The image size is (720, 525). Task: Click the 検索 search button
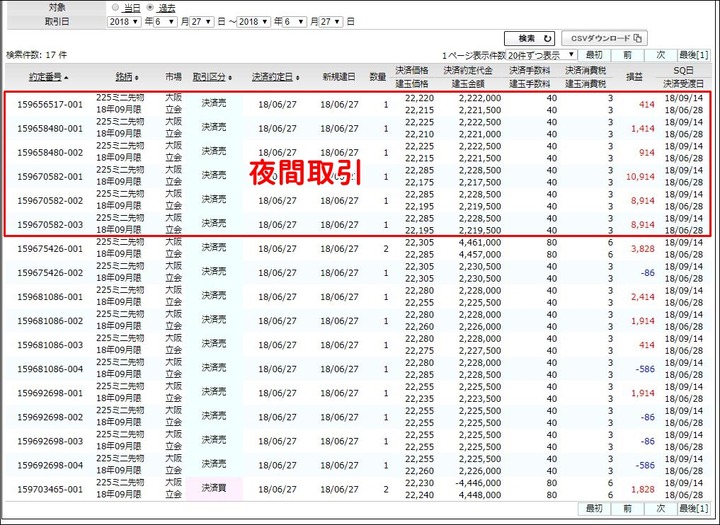pos(529,39)
